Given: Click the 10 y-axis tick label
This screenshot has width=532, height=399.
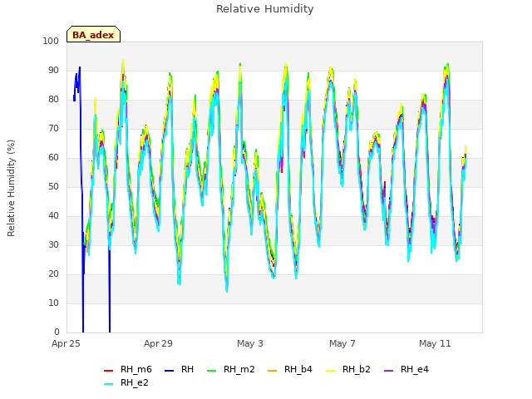Looking at the screenshot, I should pyautogui.click(x=53, y=303).
